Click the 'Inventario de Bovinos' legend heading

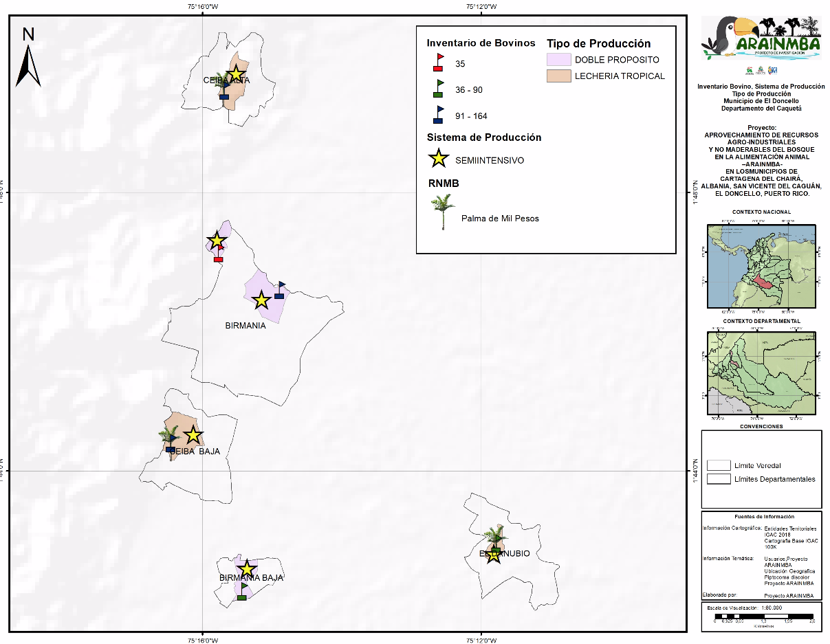[481, 43]
